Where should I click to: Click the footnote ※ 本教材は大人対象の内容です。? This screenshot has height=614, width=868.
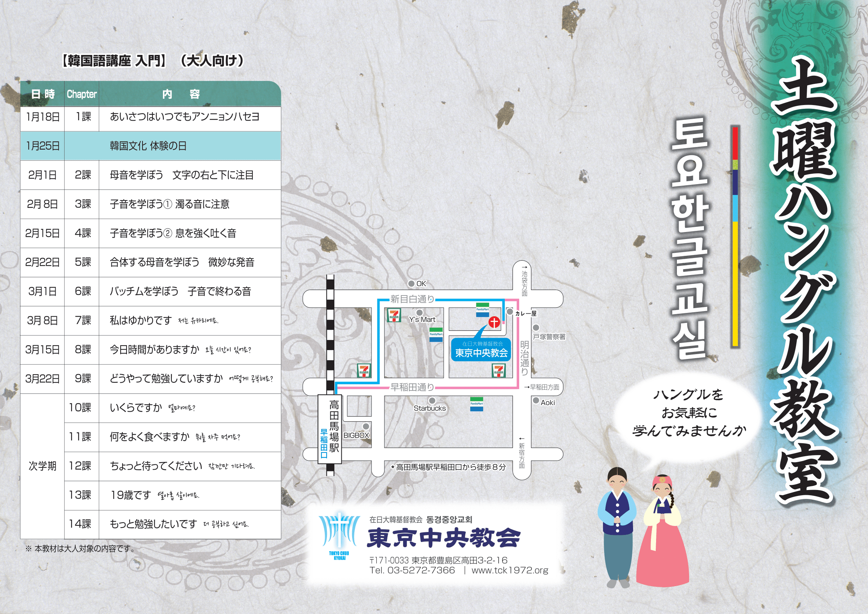(80, 549)
